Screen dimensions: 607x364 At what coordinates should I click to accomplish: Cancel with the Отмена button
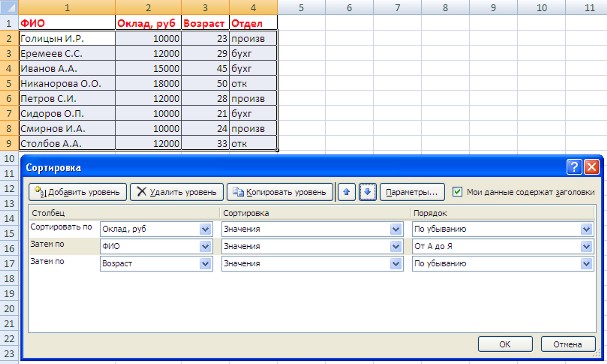pyautogui.click(x=568, y=344)
